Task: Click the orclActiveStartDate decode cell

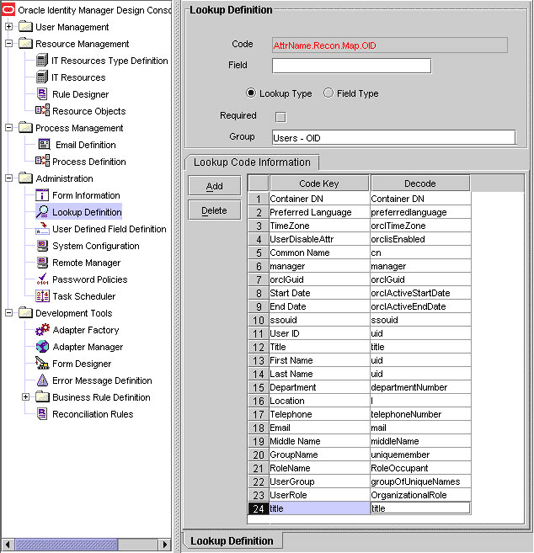Action: pyautogui.click(x=420, y=293)
